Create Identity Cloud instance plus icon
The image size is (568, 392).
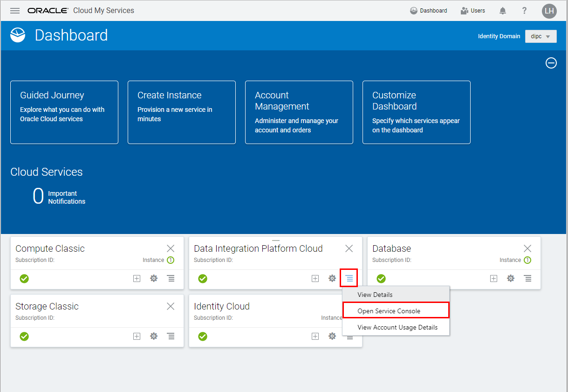click(x=315, y=337)
